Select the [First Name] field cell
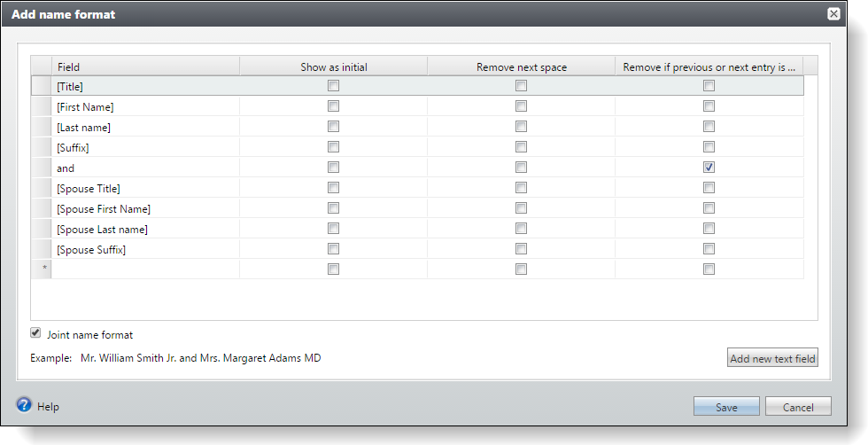 coord(145,106)
